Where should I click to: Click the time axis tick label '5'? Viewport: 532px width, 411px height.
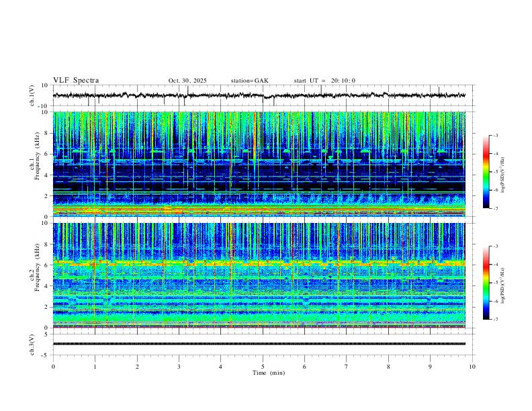coord(263,367)
